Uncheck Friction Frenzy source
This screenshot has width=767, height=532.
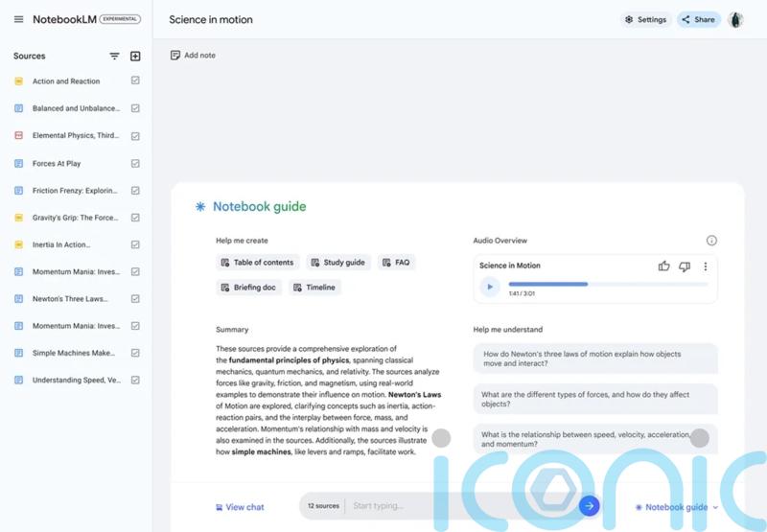click(135, 190)
